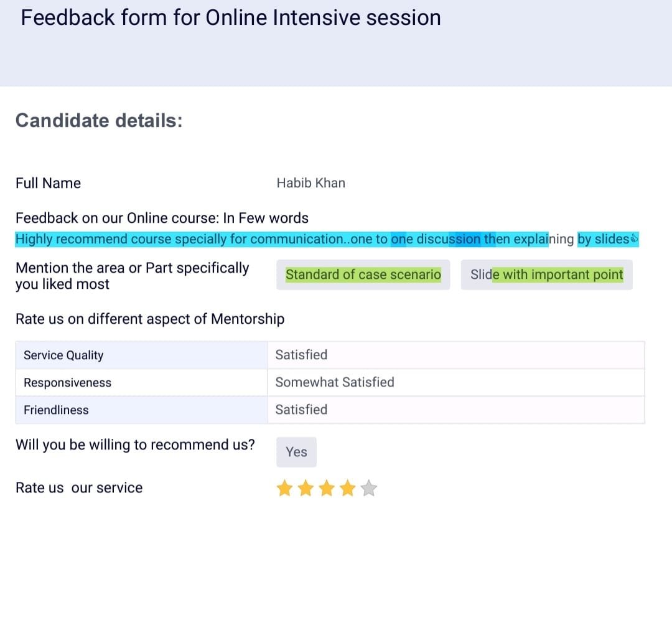This screenshot has height=635, width=672.
Task: Click the 'Feedback form for Online Intensive session' title
Action: pos(231,17)
